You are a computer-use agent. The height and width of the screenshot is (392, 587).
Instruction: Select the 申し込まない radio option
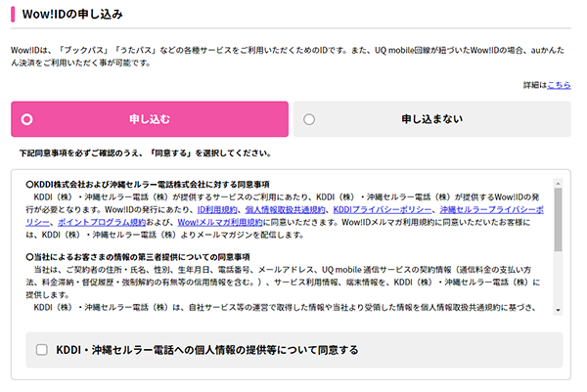coord(431,119)
